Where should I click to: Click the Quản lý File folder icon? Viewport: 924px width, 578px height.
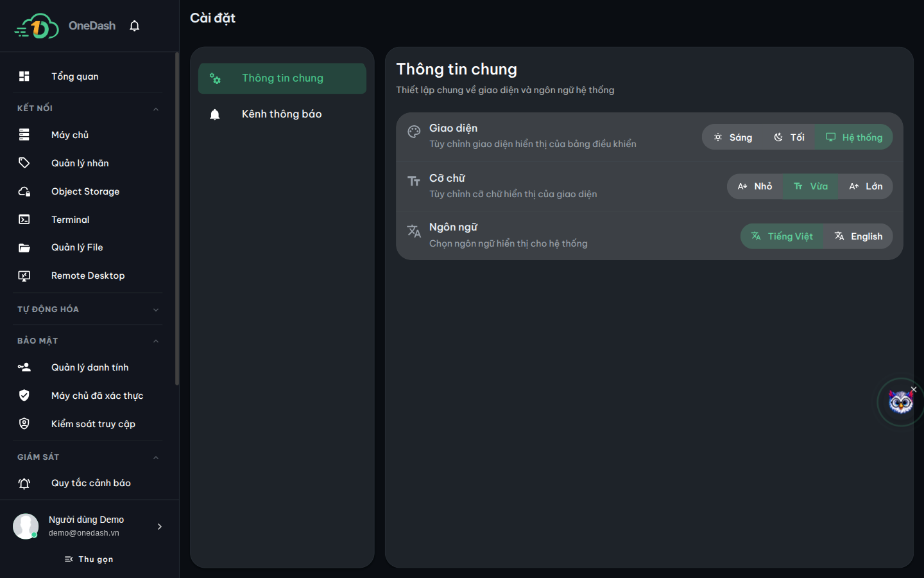[x=24, y=247]
